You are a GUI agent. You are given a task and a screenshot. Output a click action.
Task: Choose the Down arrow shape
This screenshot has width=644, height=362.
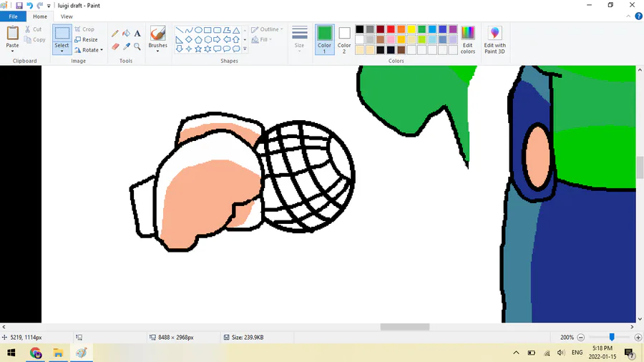(x=179, y=49)
